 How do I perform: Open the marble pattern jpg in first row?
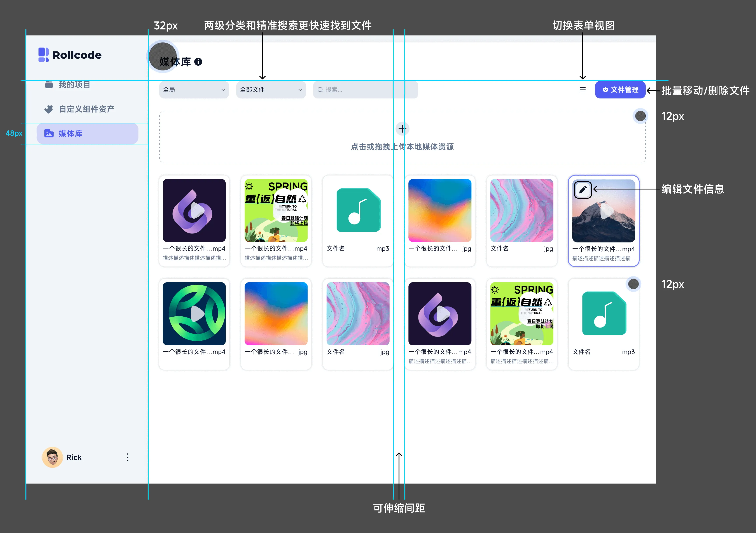click(521, 210)
